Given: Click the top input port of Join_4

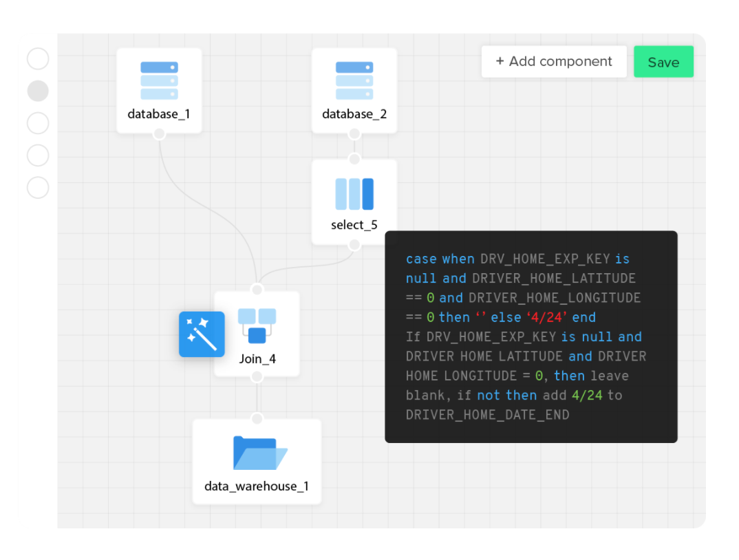Looking at the screenshot, I should [257, 289].
